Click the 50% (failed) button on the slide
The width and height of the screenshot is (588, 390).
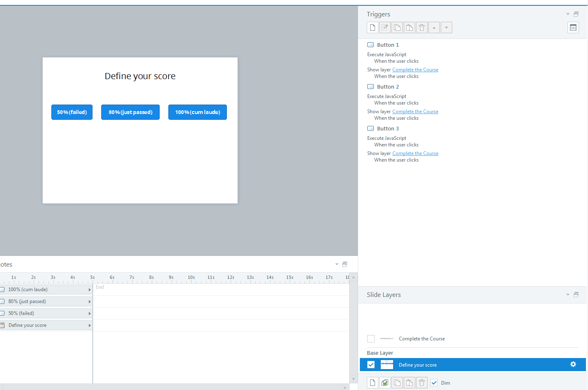click(72, 112)
